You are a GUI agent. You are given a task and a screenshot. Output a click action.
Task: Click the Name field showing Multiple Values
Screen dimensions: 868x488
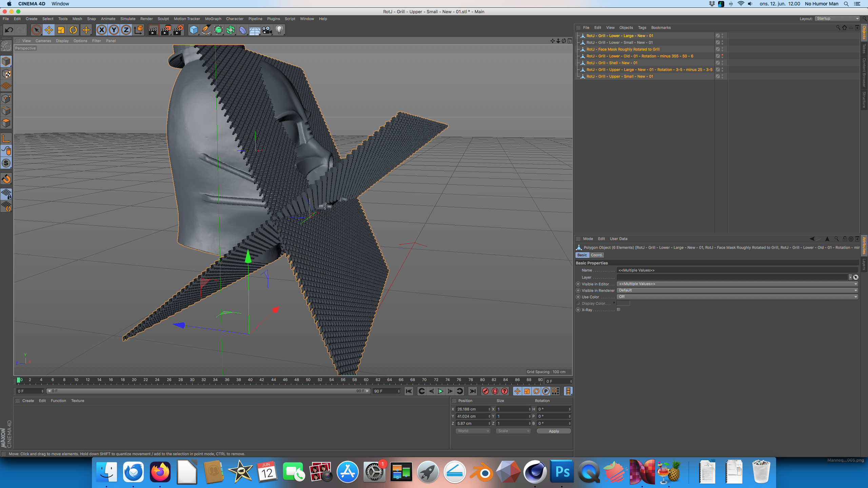click(x=737, y=270)
